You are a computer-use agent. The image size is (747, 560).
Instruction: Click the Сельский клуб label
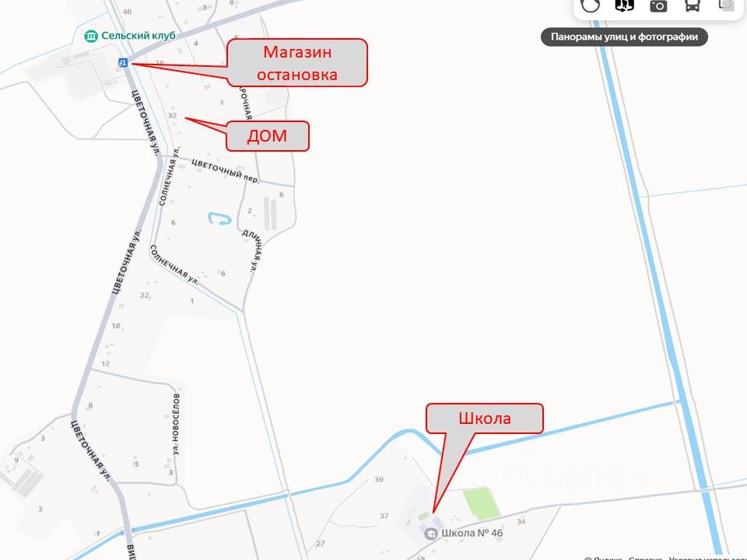tap(139, 36)
